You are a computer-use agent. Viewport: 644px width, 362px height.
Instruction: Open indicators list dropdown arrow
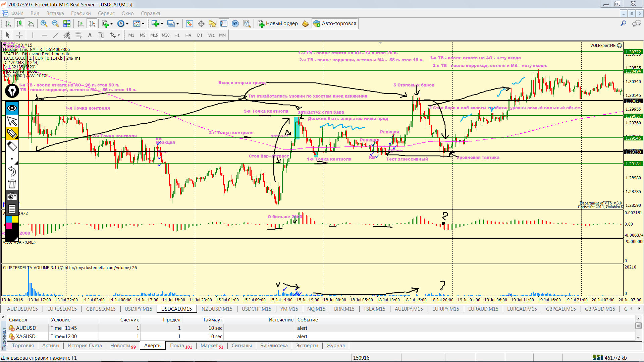coord(111,23)
